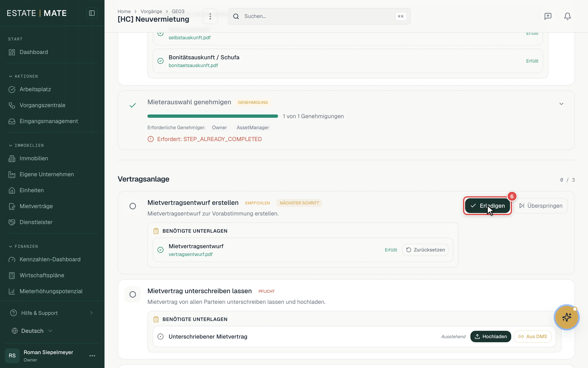
Task: Open the Deutsch language dropdown
Action: tap(32, 331)
